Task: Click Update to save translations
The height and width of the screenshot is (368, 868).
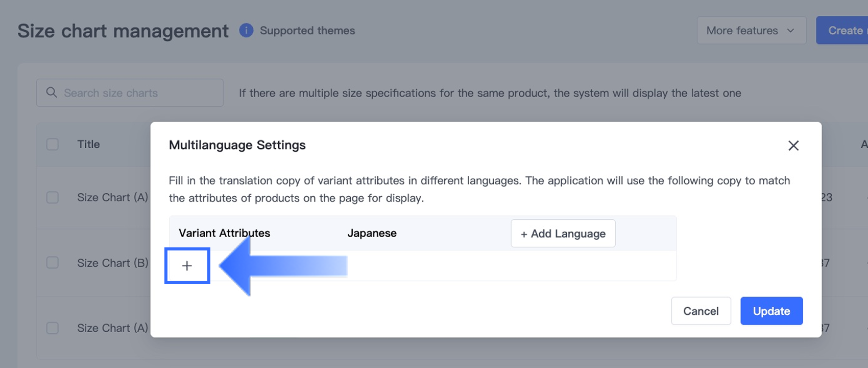Action: [771, 311]
